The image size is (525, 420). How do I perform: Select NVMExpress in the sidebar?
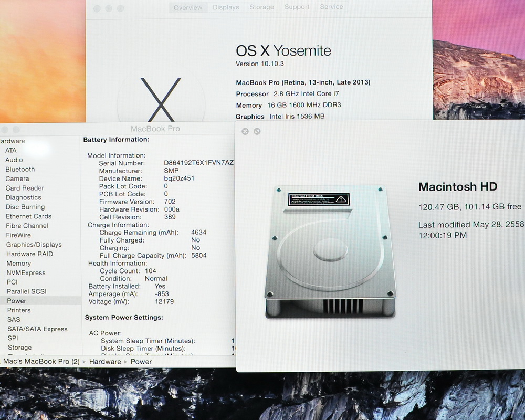(x=26, y=272)
